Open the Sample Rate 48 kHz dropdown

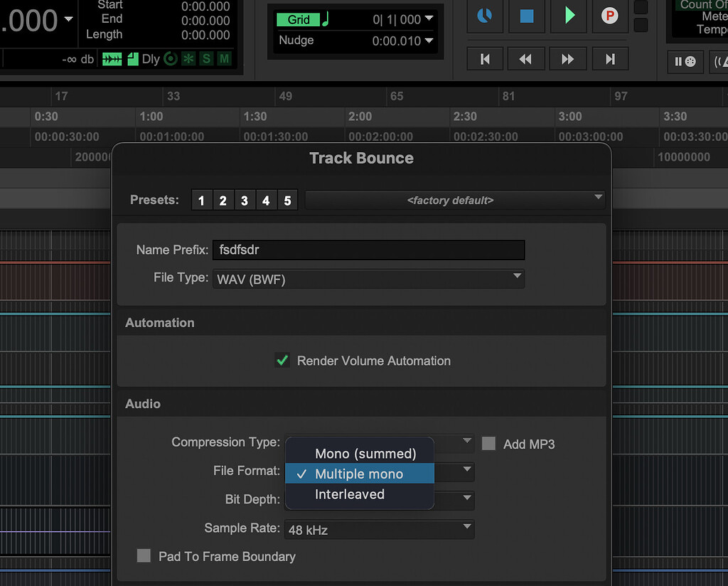click(x=379, y=529)
